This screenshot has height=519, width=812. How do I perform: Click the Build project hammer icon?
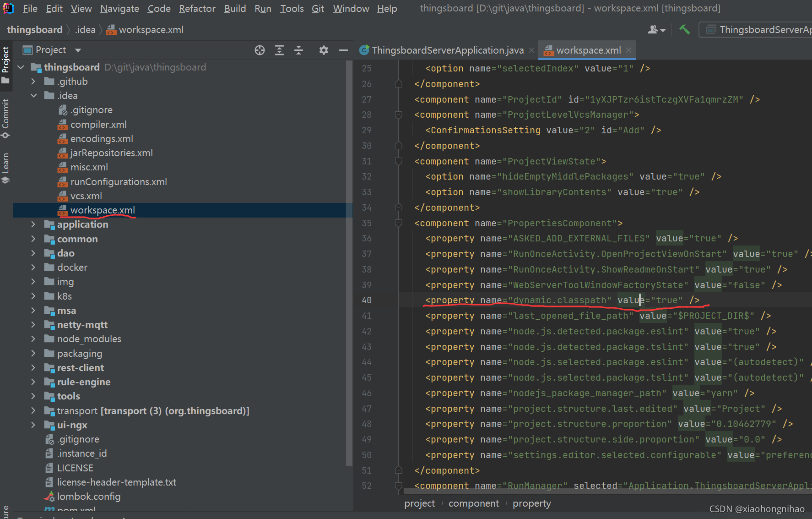tap(684, 30)
